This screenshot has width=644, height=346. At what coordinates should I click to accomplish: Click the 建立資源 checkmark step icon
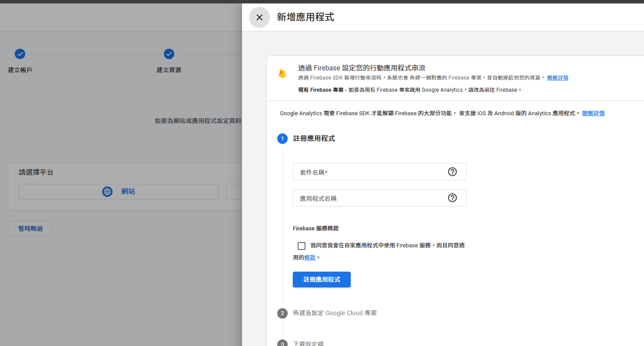pyautogui.click(x=169, y=54)
